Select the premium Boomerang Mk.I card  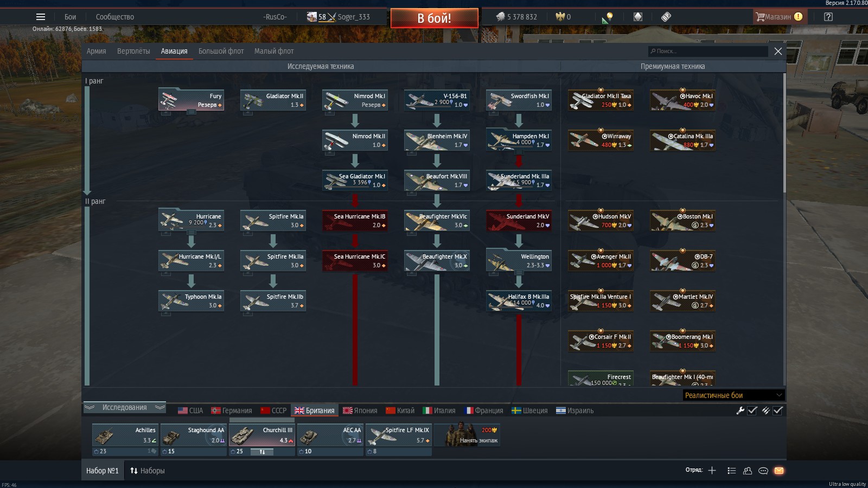(x=682, y=341)
